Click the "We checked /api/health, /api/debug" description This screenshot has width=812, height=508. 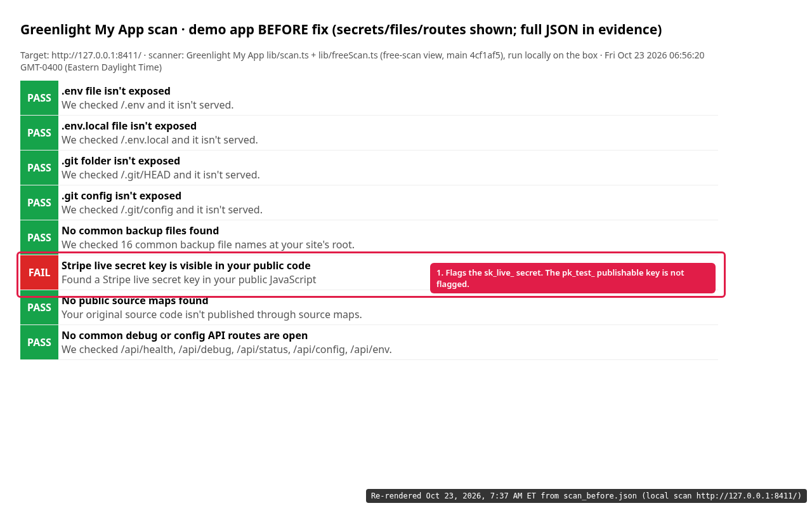(226, 349)
